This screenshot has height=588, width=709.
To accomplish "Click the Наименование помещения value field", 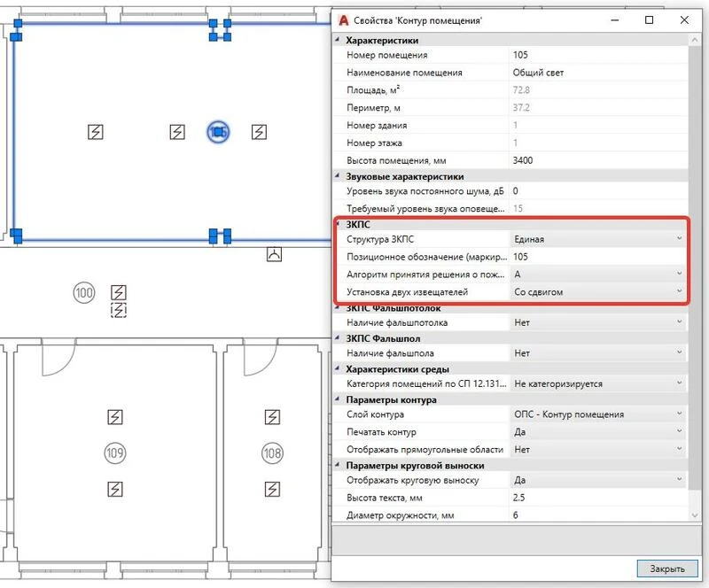I will point(596,73).
